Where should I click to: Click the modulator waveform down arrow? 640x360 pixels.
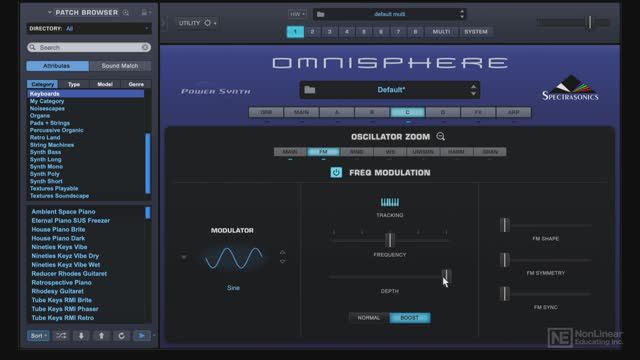tap(282, 261)
